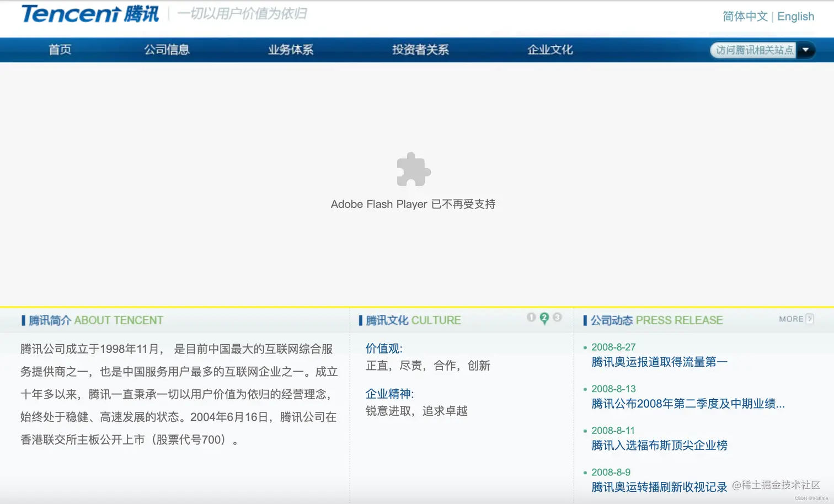Click the Tencent 腾讯 logo
Screen dimensions: 834x504
point(90,14)
